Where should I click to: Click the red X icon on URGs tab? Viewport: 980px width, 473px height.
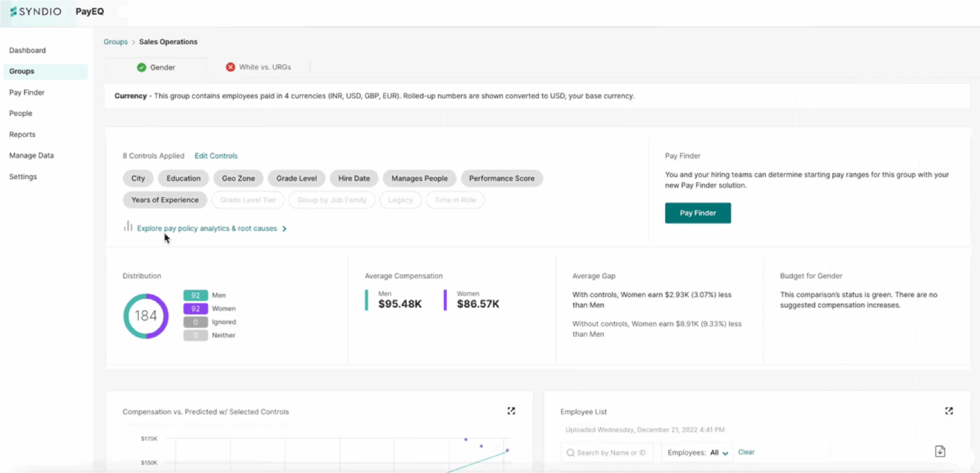point(230,67)
